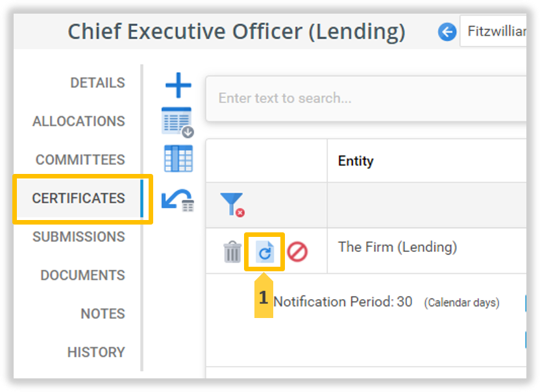Open the Fitzwilliam selector box
Screen dimensions: 540x392
point(495,32)
